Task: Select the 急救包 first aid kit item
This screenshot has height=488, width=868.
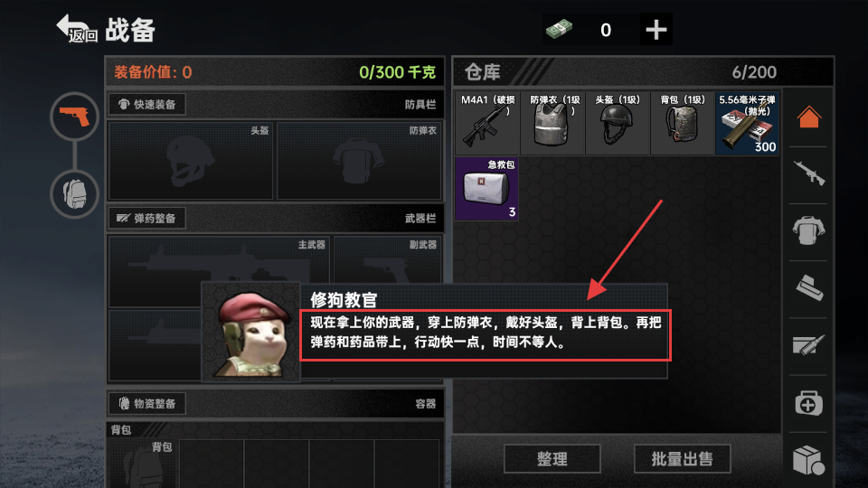Action: [x=486, y=189]
